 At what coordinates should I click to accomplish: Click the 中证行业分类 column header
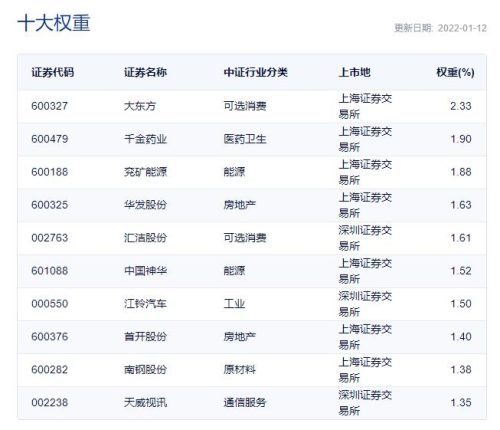[x=255, y=72]
